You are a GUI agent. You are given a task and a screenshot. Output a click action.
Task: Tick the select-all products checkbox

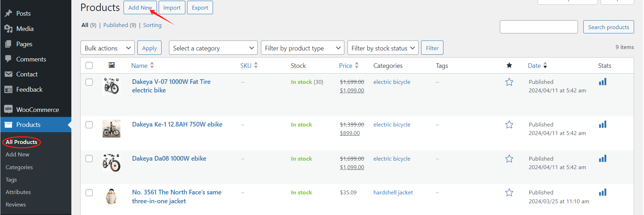coord(89,65)
